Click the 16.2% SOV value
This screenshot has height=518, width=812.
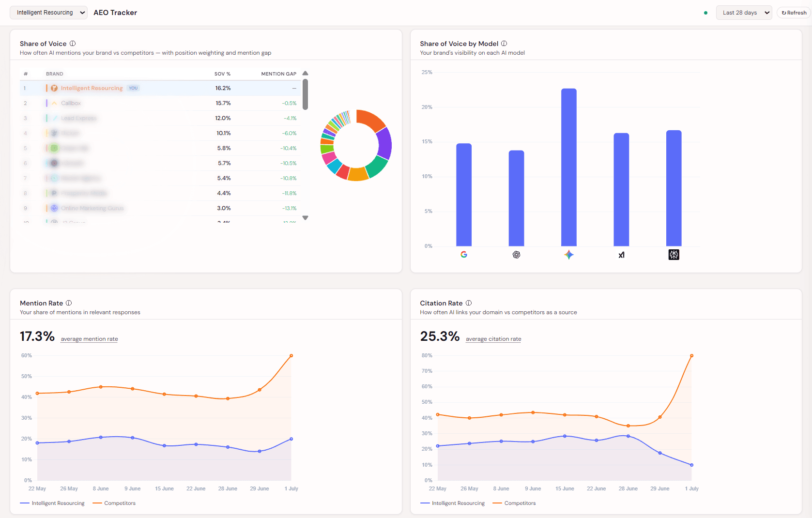[x=223, y=88]
